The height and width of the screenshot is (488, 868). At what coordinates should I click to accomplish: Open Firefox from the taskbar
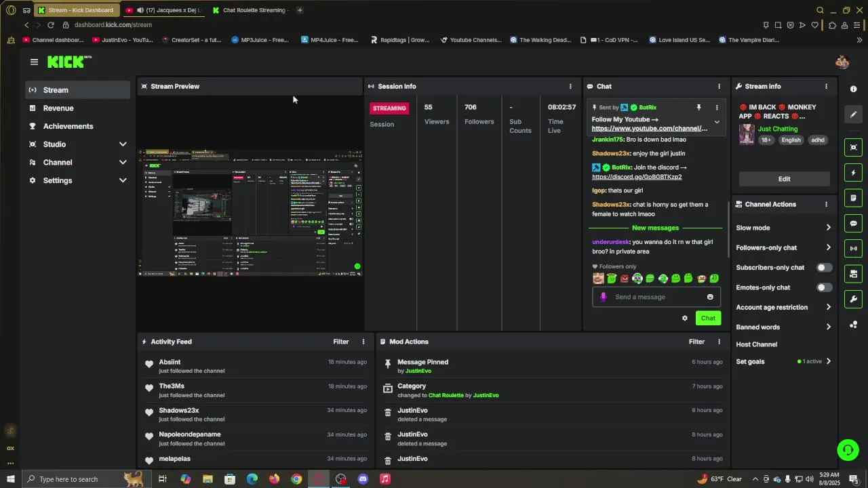point(274,479)
